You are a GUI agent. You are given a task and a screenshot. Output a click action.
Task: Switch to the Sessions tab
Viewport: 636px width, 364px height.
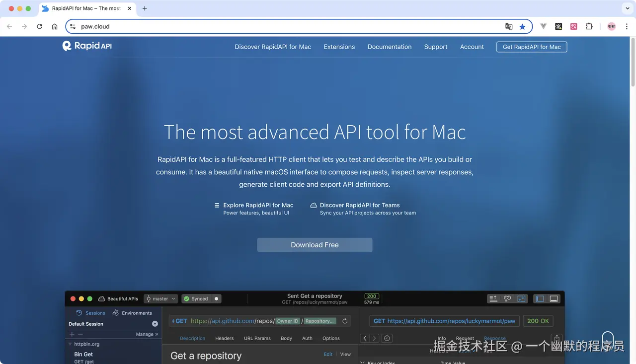pos(90,313)
